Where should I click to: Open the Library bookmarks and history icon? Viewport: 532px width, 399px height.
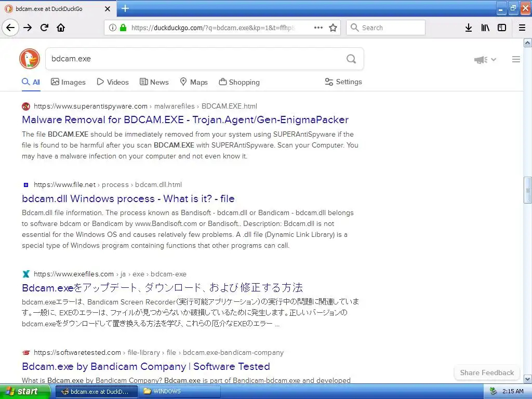485,28
